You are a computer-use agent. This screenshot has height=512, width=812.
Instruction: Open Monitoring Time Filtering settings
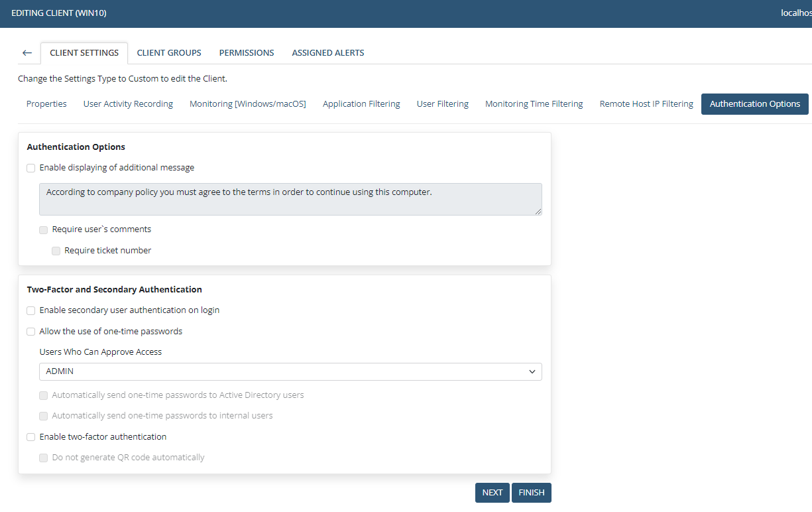[x=534, y=104]
